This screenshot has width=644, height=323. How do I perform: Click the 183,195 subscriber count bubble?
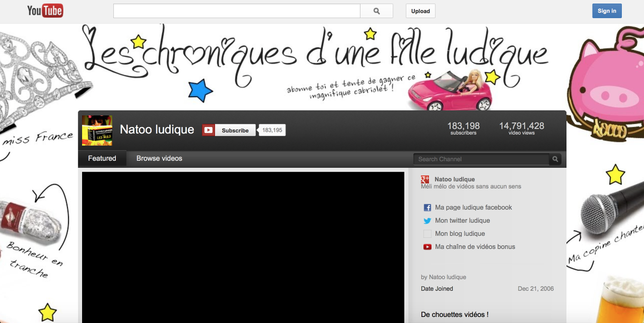coord(272,130)
